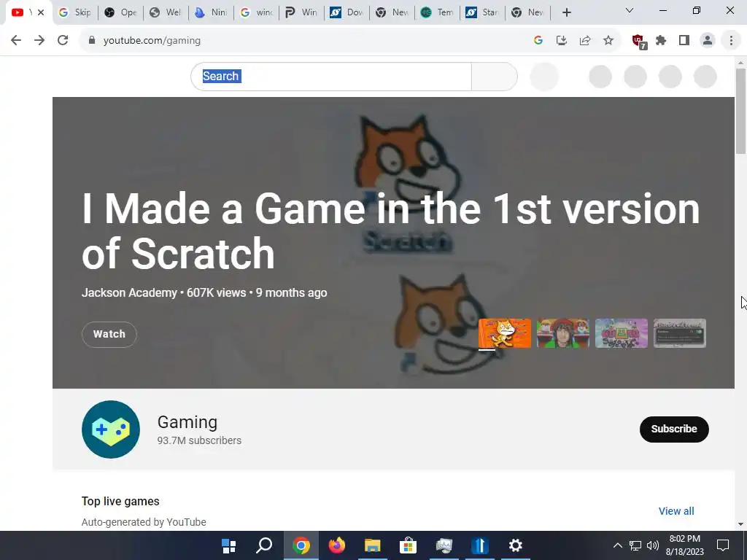Viewport: 747px width, 560px height.
Task: Open the Google icon in address bar
Action: point(538,41)
